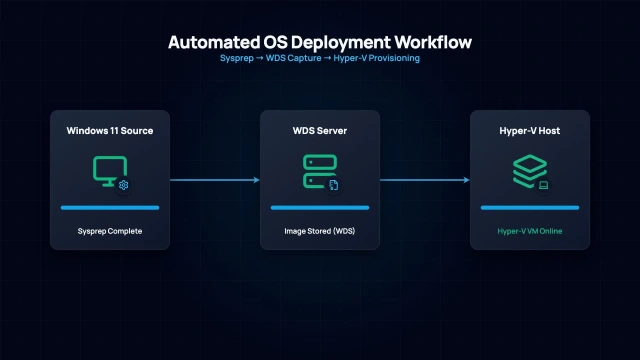Click the Hyper-V Host layers icon
The height and width of the screenshot is (360, 640).
[x=530, y=171]
